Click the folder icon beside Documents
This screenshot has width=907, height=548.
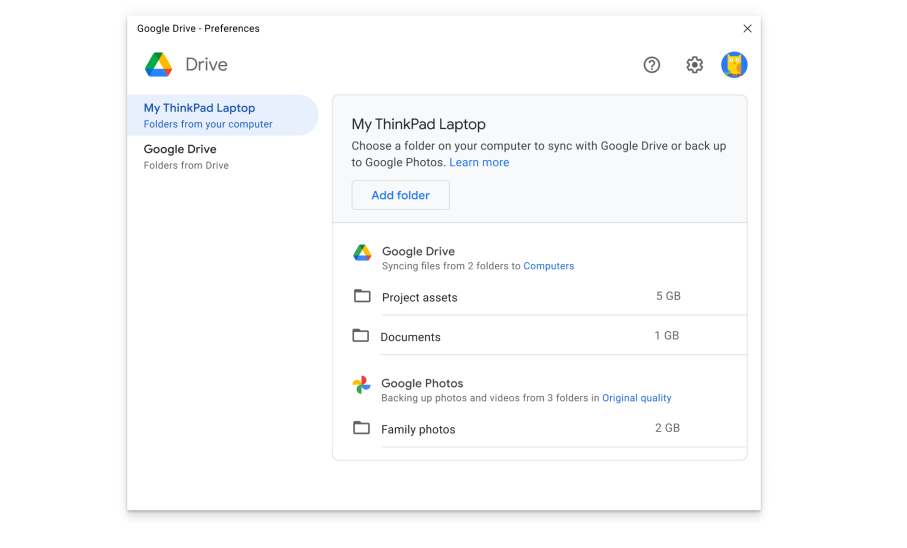[x=361, y=336]
